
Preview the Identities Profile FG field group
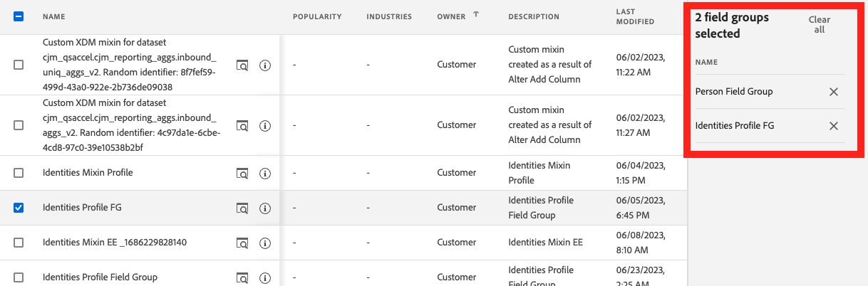(x=242, y=208)
